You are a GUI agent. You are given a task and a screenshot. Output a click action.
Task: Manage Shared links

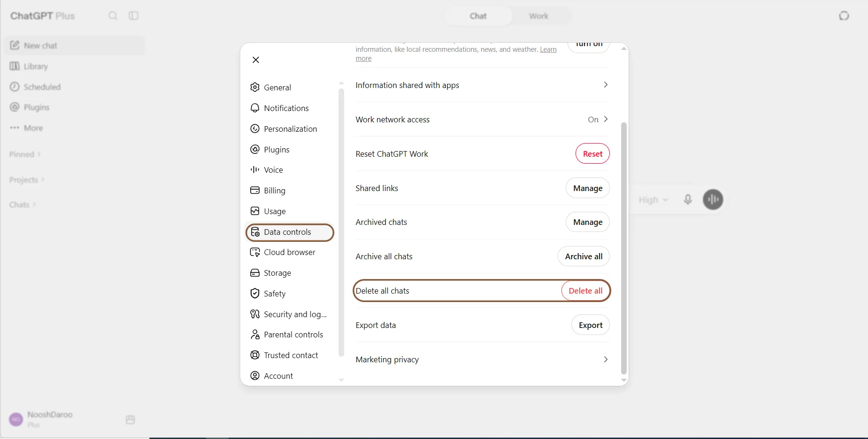tap(588, 188)
